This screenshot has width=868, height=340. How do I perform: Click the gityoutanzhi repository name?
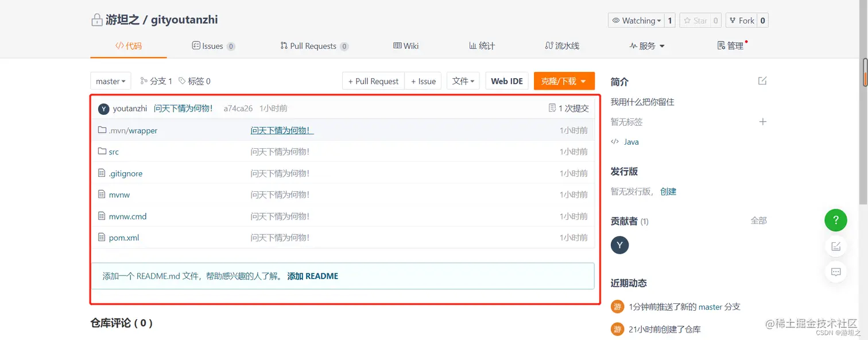[184, 20]
